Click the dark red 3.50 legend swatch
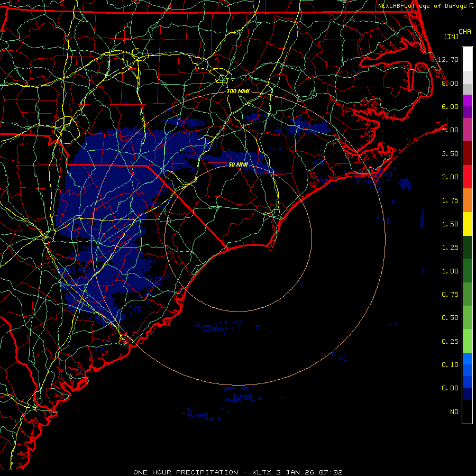Screen dimensions: 476x476 click(x=467, y=153)
